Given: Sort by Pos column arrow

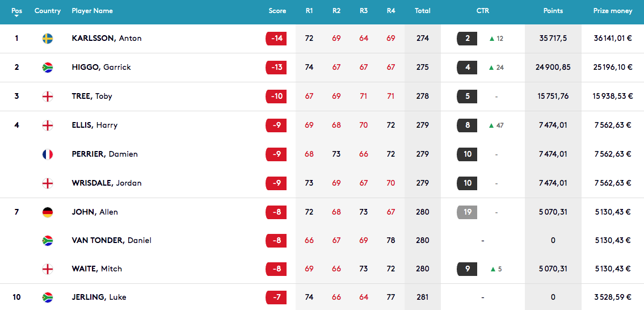Looking at the screenshot, I should (x=16, y=16).
